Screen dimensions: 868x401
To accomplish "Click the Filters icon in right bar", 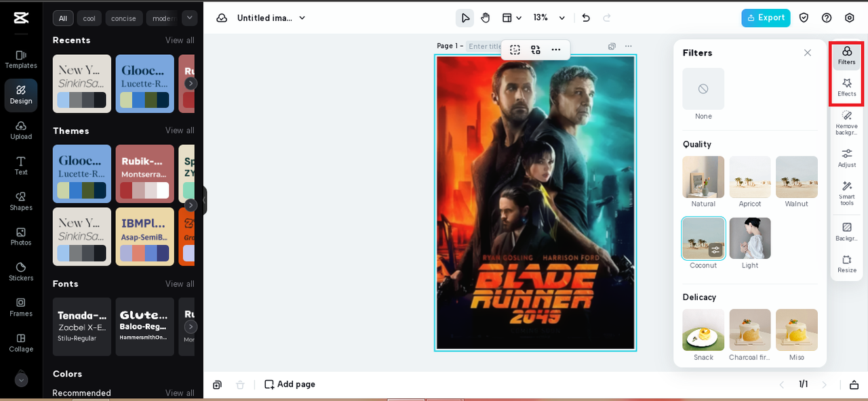I will pyautogui.click(x=847, y=56).
